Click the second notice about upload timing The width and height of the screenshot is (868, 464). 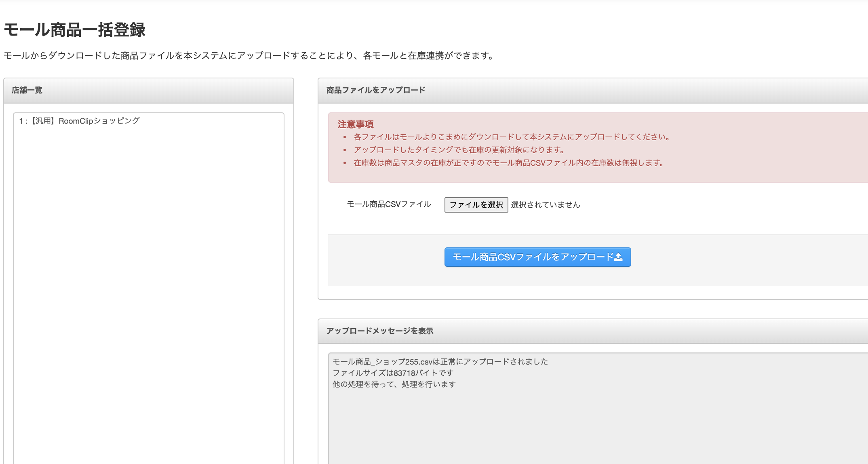[459, 150]
